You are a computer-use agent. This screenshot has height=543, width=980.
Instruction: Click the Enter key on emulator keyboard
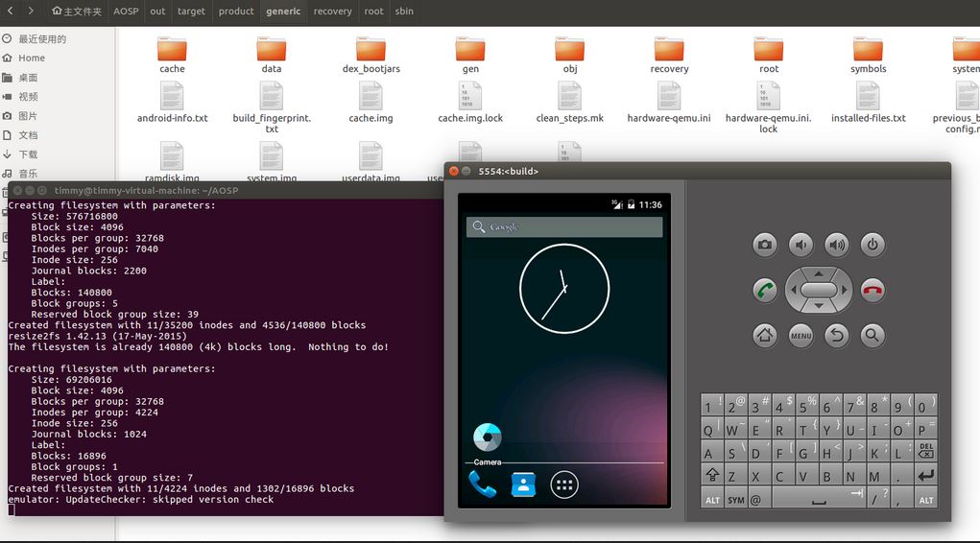coord(925,476)
